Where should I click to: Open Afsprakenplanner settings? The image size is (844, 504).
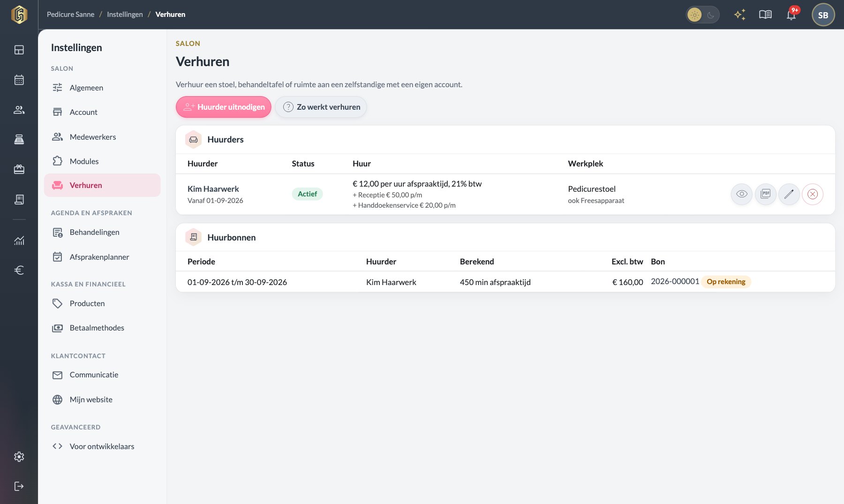pos(102,257)
